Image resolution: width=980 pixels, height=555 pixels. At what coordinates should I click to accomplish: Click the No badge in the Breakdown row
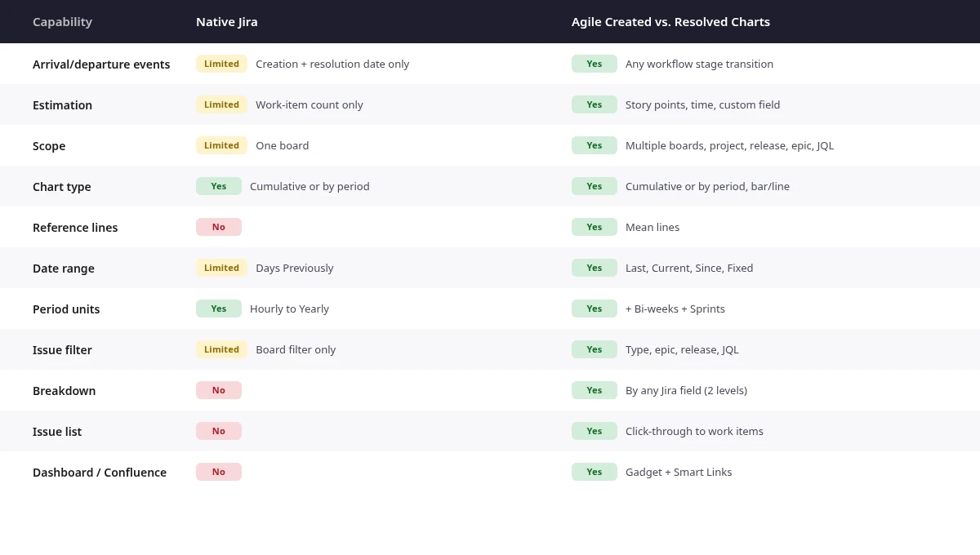coord(219,390)
